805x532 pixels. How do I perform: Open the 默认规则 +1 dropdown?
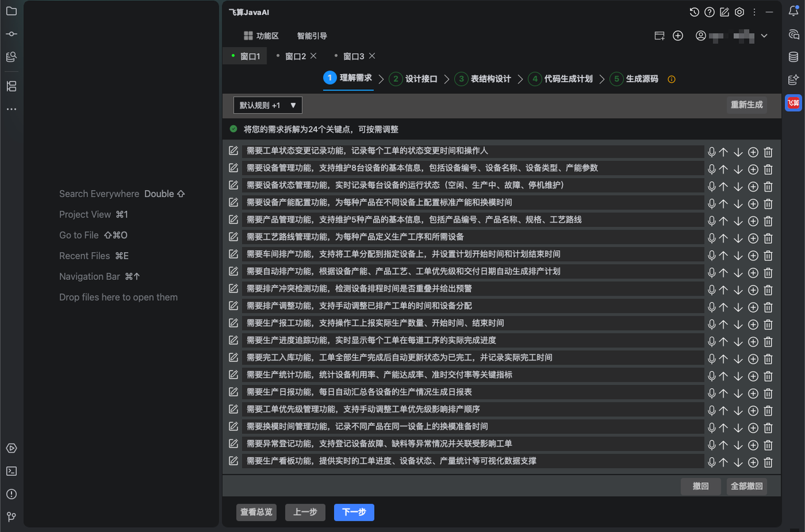[x=268, y=105]
